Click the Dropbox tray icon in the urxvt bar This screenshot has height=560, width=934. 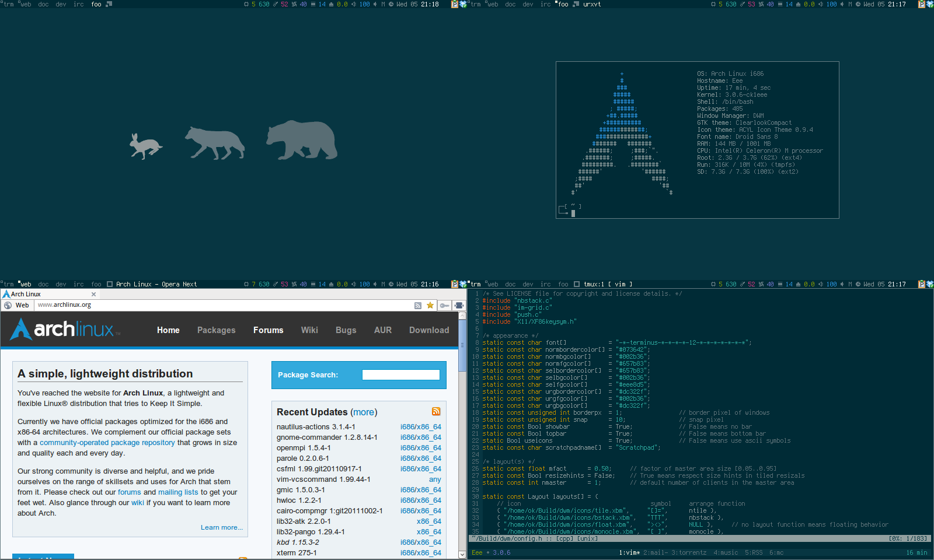click(x=930, y=4)
